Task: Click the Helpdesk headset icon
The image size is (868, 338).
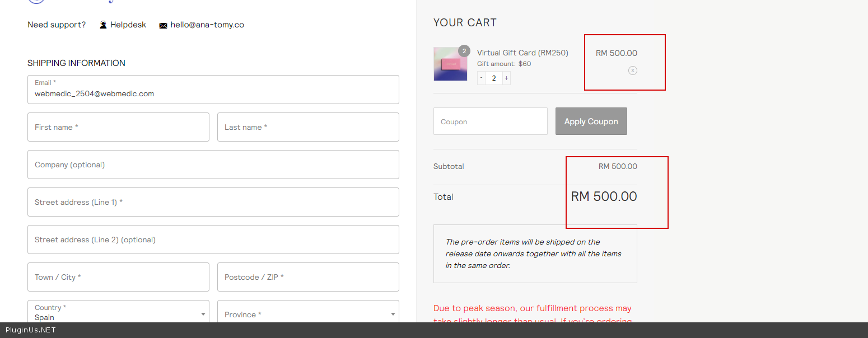Action: coord(103,25)
